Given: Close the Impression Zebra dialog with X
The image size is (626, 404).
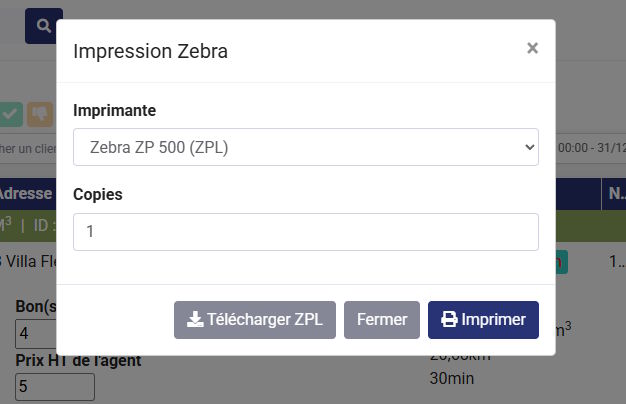Looking at the screenshot, I should (532, 48).
